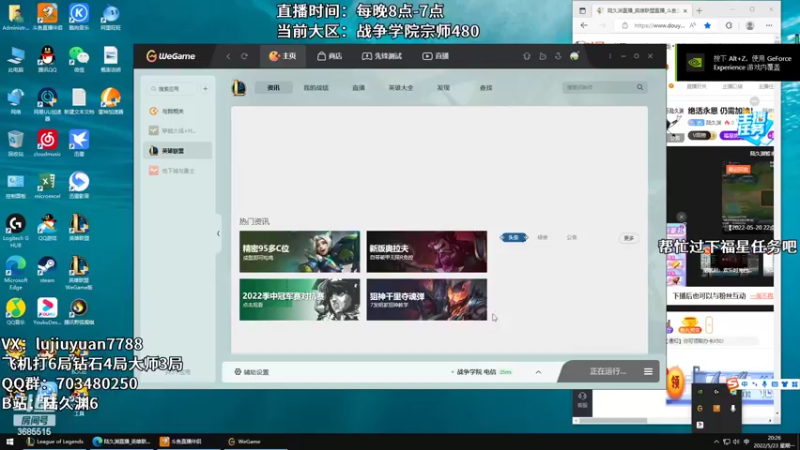Refresh the WeGame page
The height and width of the screenshot is (450, 800).
(244, 56)
